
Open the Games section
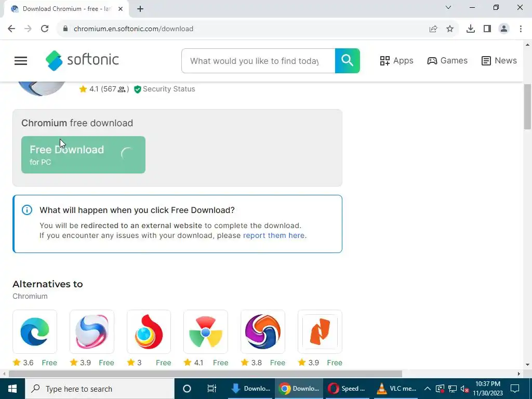[x=447, y=61]
